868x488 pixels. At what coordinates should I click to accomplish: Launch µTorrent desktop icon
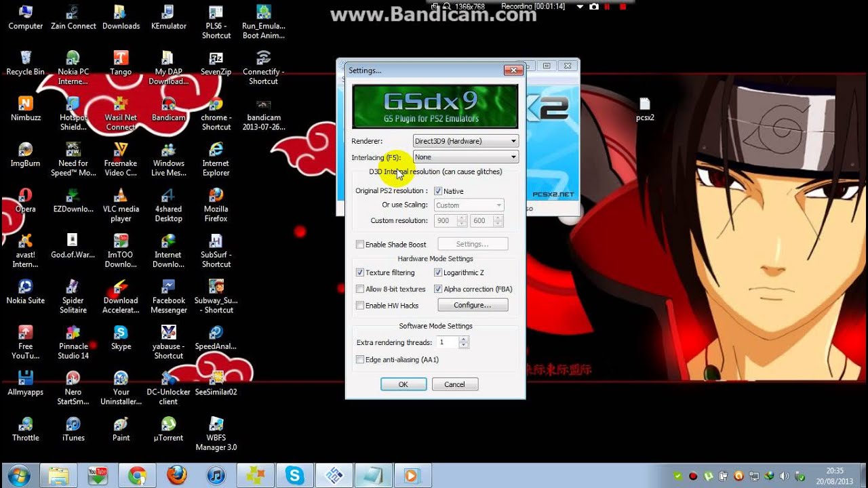168,428
